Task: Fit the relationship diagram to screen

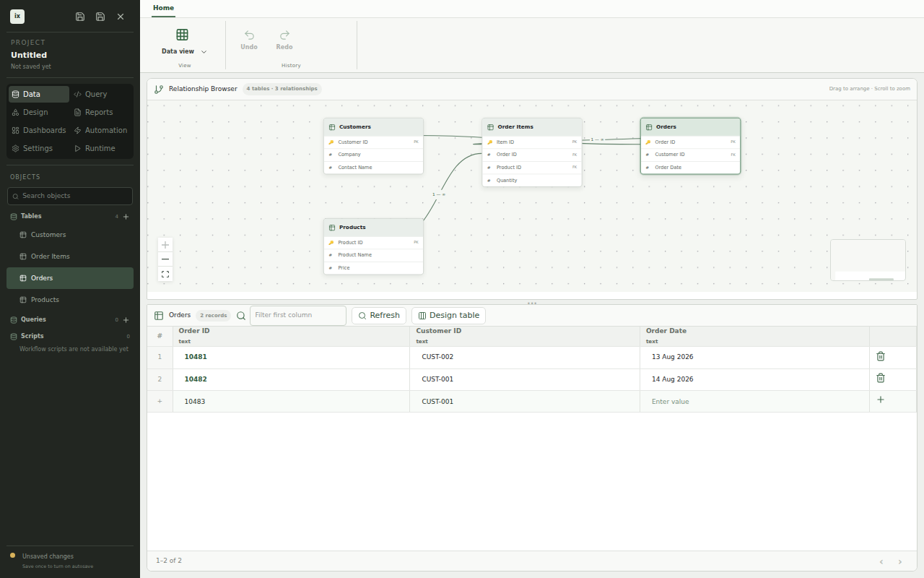Action: click(x=165, y=274)
